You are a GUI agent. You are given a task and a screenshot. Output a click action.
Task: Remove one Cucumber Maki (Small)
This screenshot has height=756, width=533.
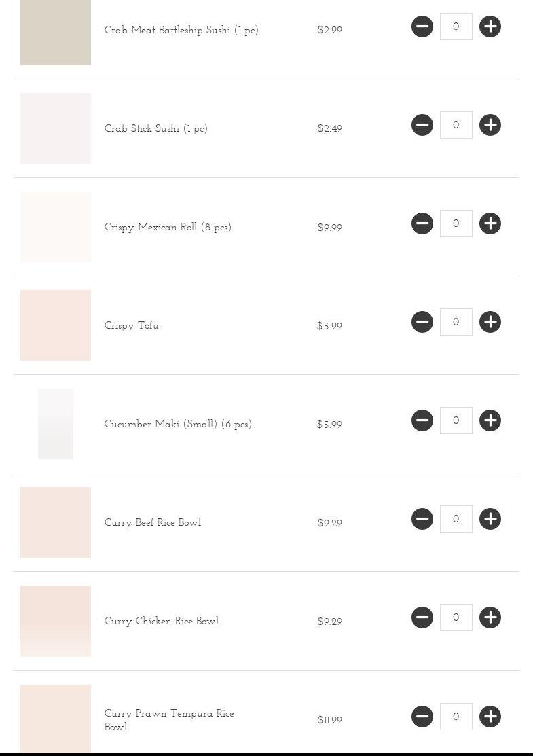pos(422,420)
